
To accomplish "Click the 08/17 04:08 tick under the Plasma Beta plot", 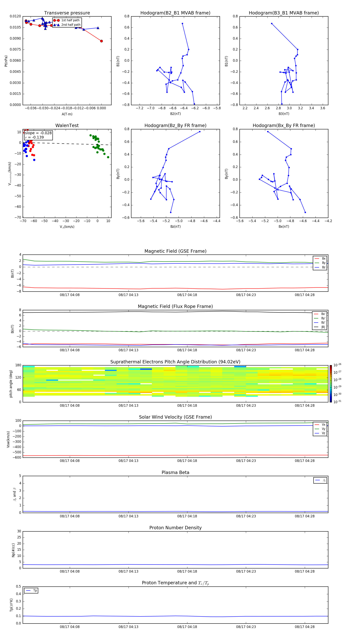I will click(x=70, y=516).
